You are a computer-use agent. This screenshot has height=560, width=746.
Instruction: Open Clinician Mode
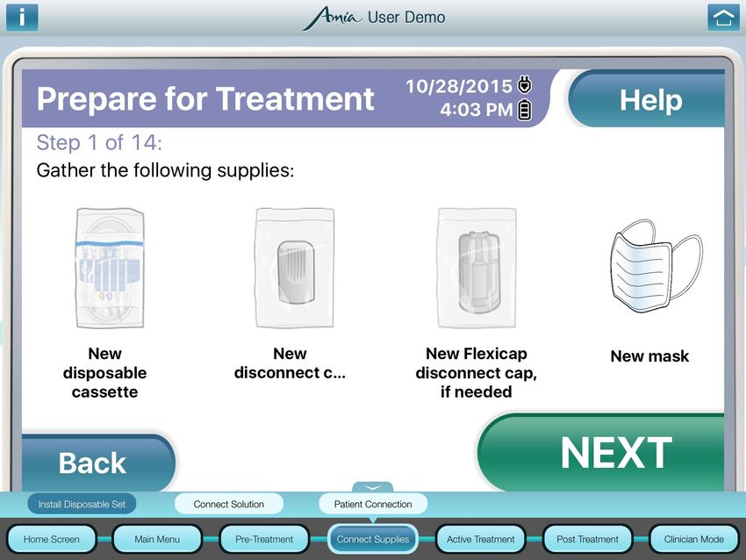[x=694, y=539]
